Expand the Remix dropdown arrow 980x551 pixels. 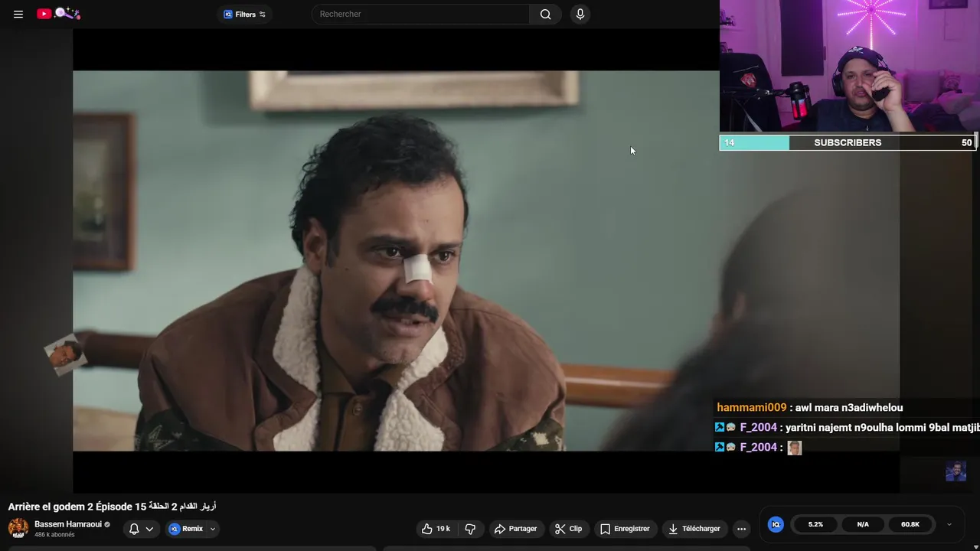(x=213, y=529)
